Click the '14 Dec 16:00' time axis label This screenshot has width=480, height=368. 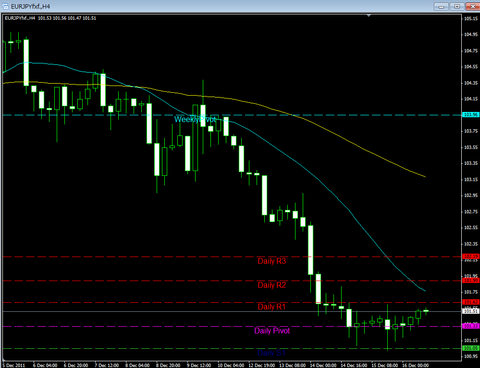[x=354, y=365]
